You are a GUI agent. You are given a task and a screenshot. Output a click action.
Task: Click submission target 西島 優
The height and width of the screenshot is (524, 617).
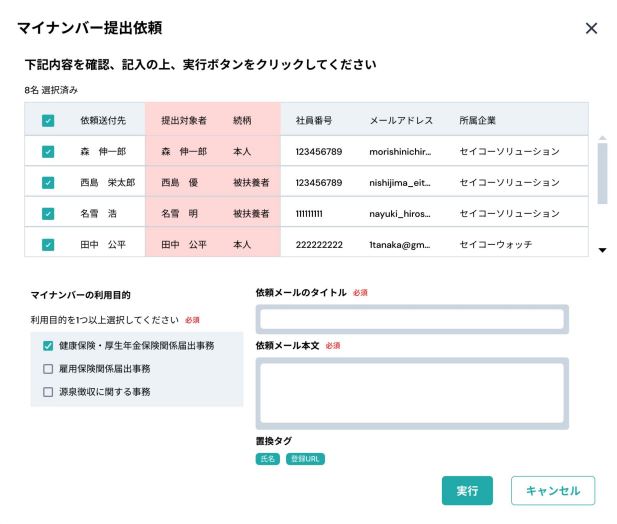click(x=179, y=183)
